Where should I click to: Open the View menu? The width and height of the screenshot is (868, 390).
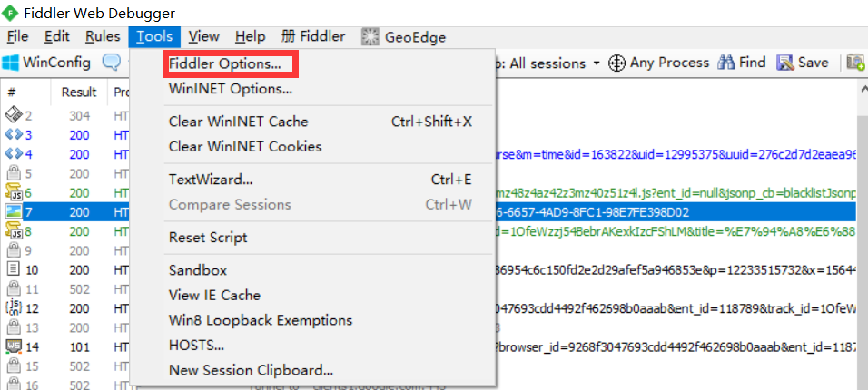[x=203, y=37]
